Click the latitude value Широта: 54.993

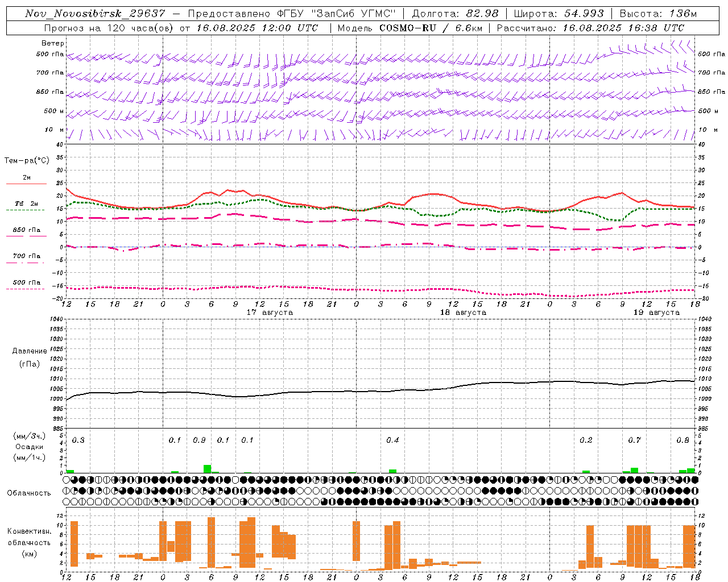(559, 14)
